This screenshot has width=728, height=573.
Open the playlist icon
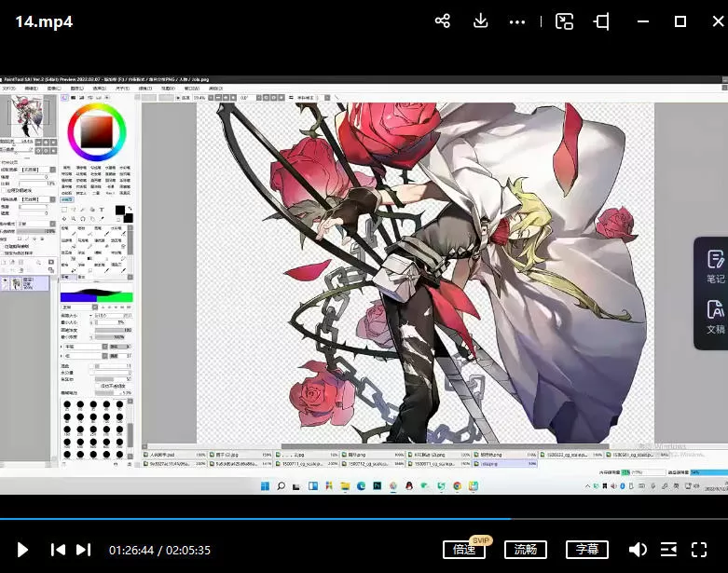[x=668, y=550]
